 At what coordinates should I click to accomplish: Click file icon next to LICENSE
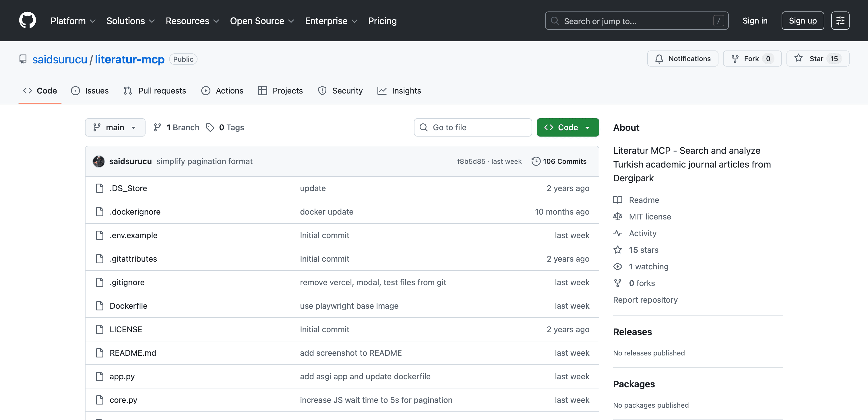coord(99,329)
